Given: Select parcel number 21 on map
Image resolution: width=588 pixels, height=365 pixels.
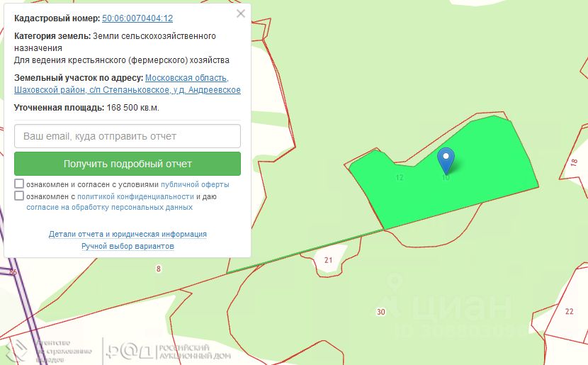Looking at the screenshot, I should [329, 260].
